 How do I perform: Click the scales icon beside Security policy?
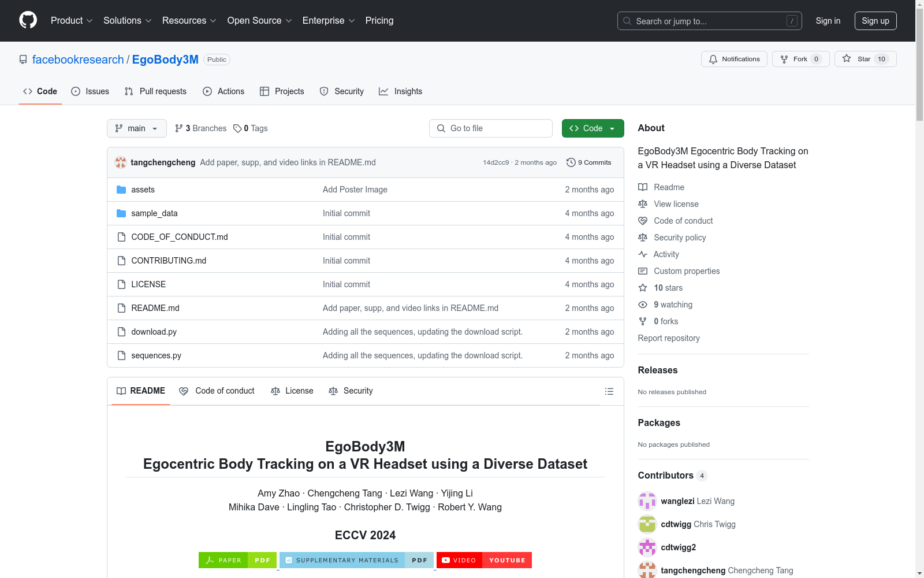coord(643,238)
